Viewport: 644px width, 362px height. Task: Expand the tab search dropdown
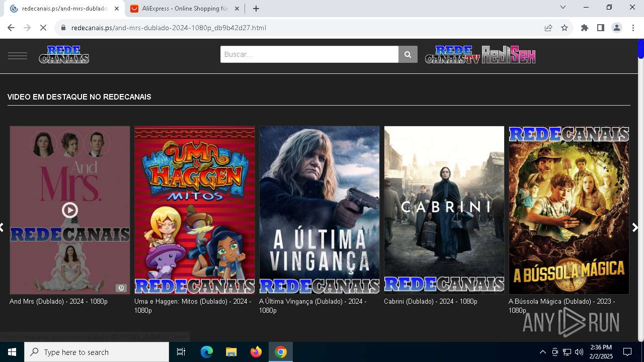pyautogui.click(x=563, y=7)
